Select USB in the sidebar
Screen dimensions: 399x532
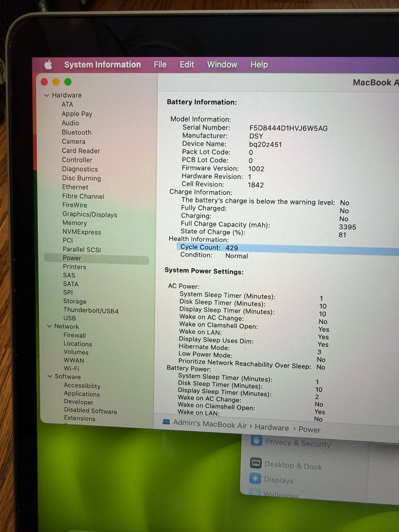(x=69, y=318)
